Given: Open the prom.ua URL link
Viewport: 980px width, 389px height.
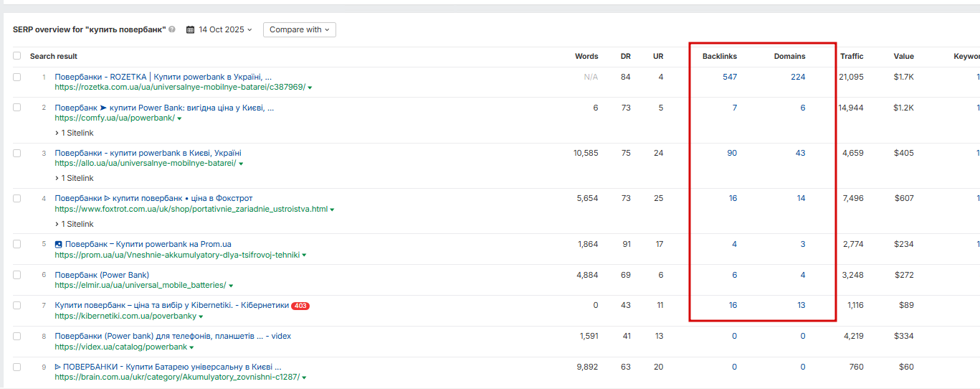Looking at the screenshot, I should (x=177, y=256).
